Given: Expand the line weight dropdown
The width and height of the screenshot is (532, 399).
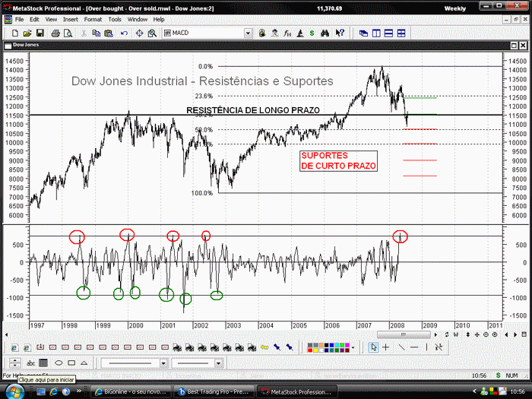Looking at the screenshot, I should click(x=219, y=363).
